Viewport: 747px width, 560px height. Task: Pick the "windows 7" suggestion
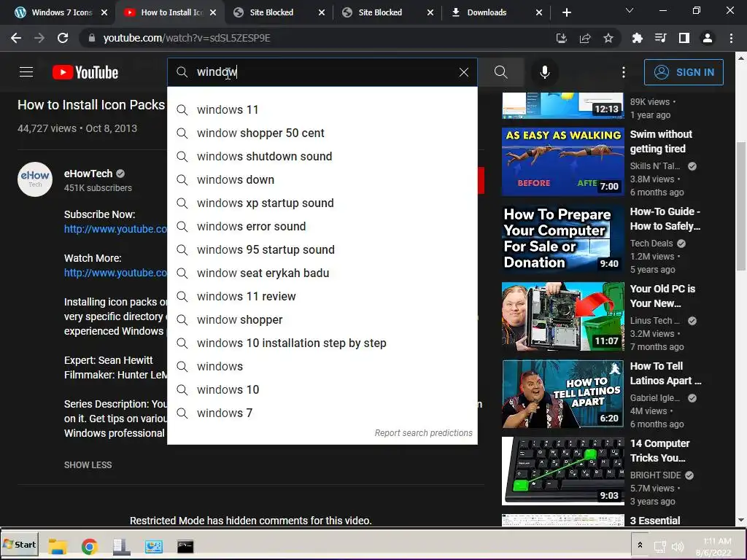322,413
